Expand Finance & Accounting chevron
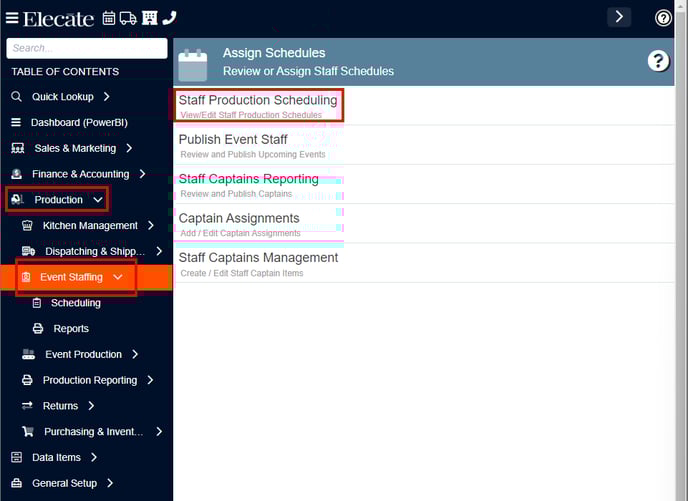The height and width of the screenshot is (501, 688). point(142,174)
